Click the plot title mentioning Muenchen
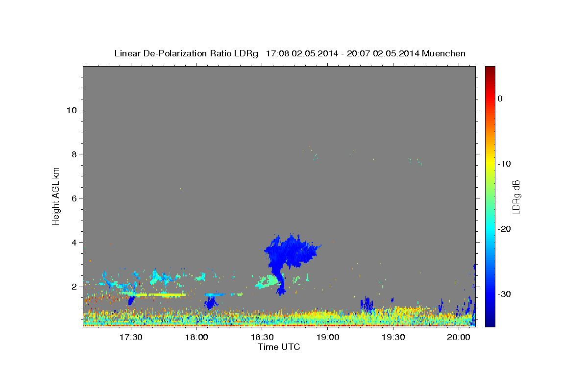The image size is (588, 392). 290,53
